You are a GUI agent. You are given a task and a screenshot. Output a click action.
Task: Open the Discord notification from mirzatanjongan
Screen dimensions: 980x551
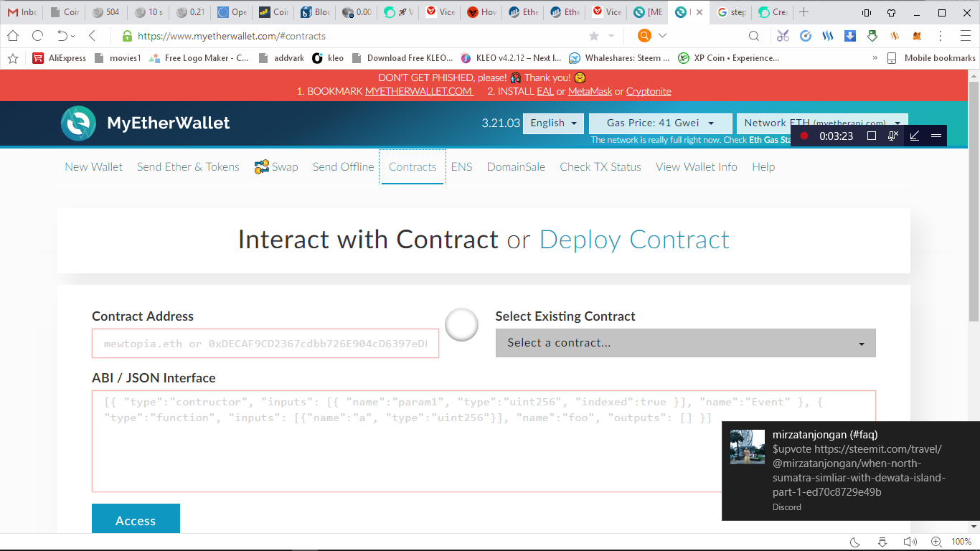click(x=851, y=471)
